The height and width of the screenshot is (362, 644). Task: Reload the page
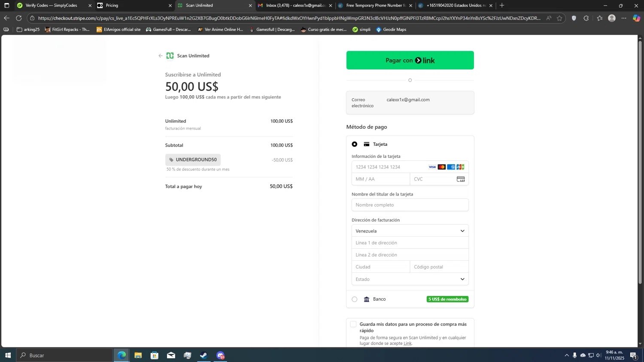(19, 18)
